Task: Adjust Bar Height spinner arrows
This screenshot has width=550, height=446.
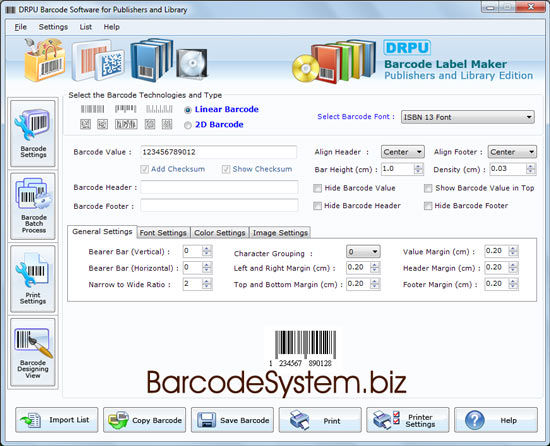Action: click(418, 169)
